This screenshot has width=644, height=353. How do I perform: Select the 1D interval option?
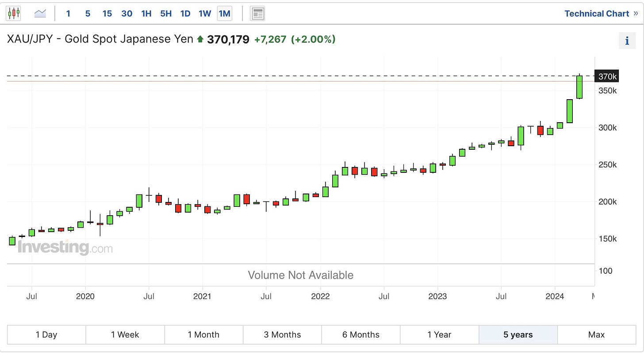tap(185, 13)
